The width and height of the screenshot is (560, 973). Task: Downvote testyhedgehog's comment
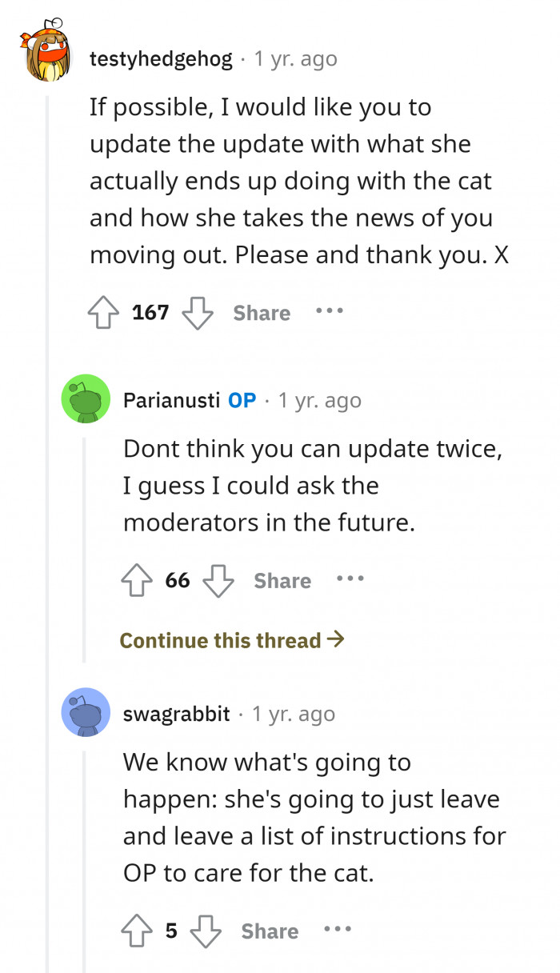pyautogui.click(x=198, y=312)
